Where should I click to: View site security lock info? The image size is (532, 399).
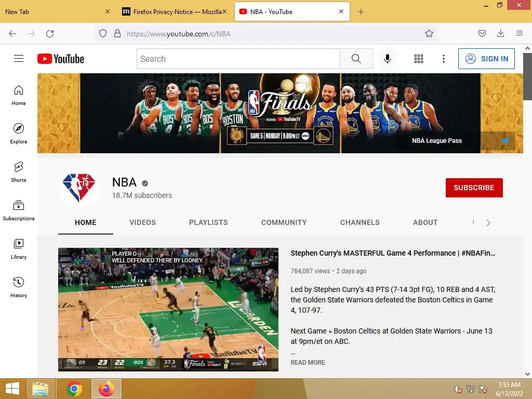[x=117, y=34]
